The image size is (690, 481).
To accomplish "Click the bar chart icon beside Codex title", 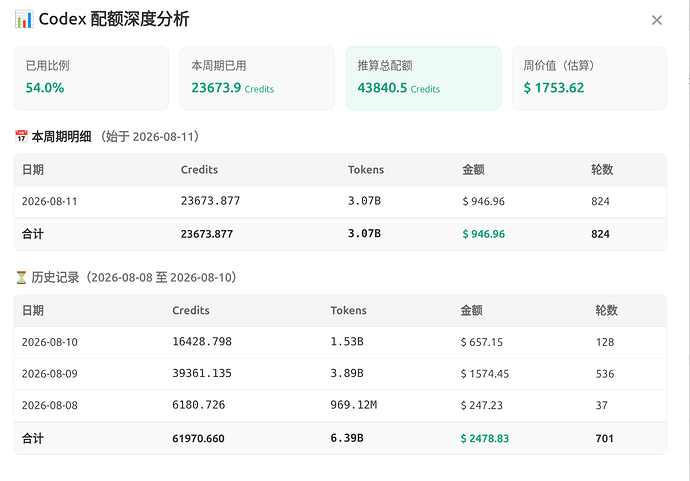I will pos(24,19).
